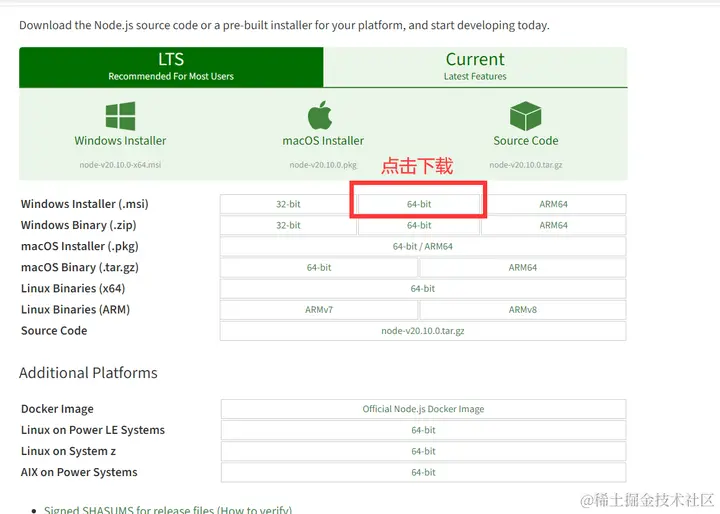Download Windows Installer (.msi) ARM64
The width and height of the screenshot is (720, 514).
coord(553,204)
